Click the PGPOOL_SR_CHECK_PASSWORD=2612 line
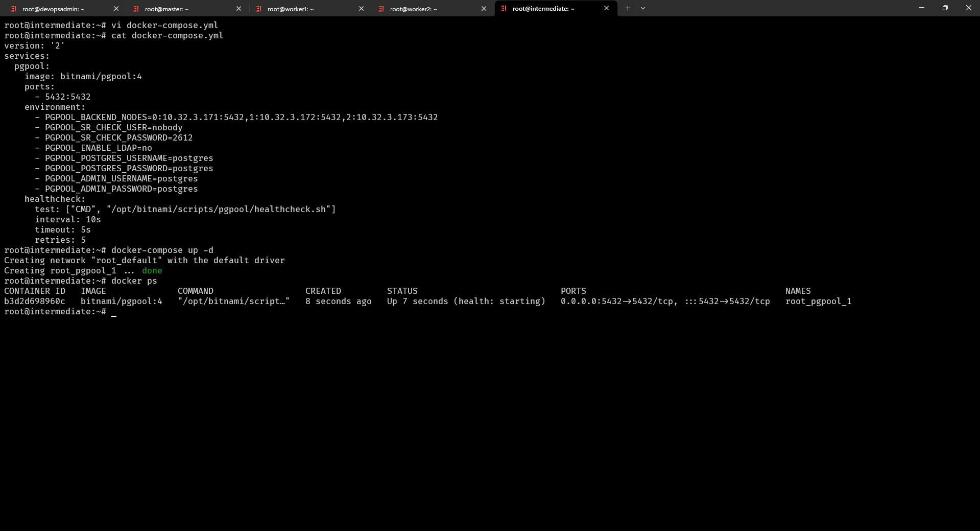 [x=113, y=138]
